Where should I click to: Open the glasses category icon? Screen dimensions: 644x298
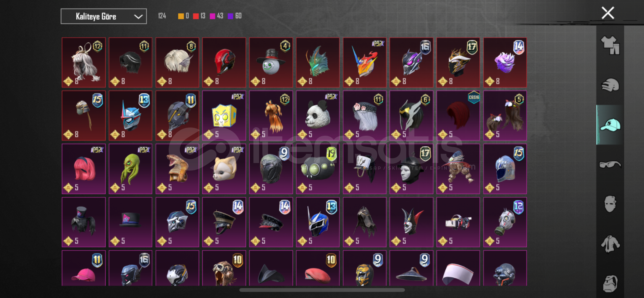(x=610, y=165)
